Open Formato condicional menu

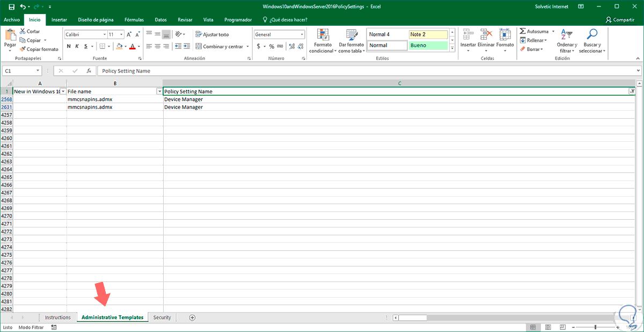323,41
